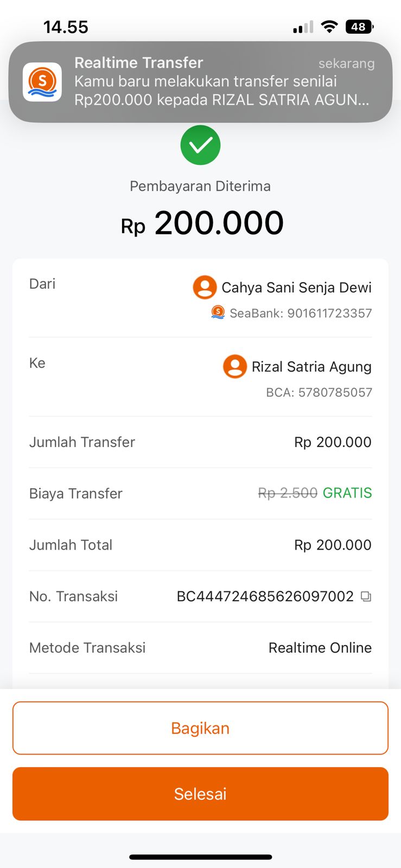Tap the sender's orange avatar icon
The width and height of the screenshot is (401, 868).
click(205, 287)
